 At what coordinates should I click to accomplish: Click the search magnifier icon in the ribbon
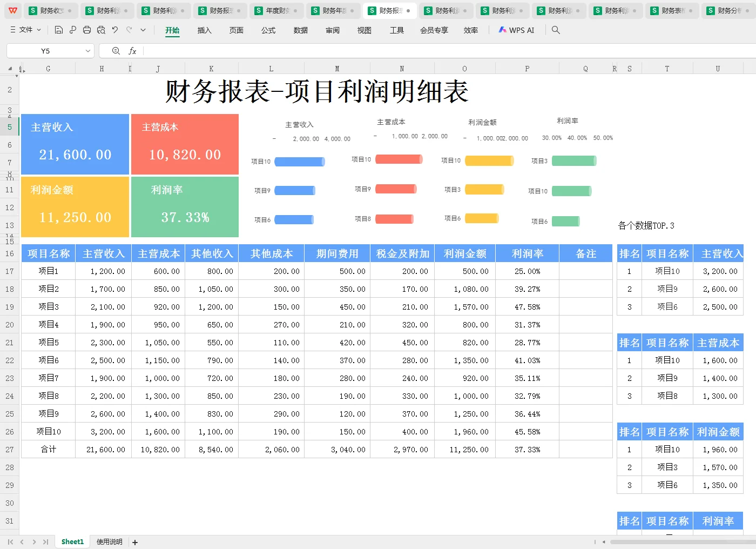coord(556,30)
